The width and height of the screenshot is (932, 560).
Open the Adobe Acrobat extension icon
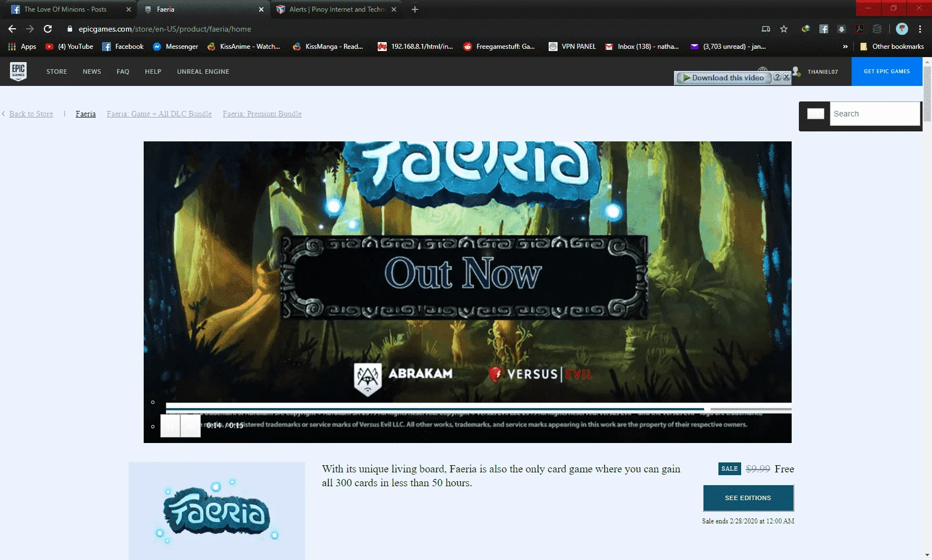coord(859,29)
